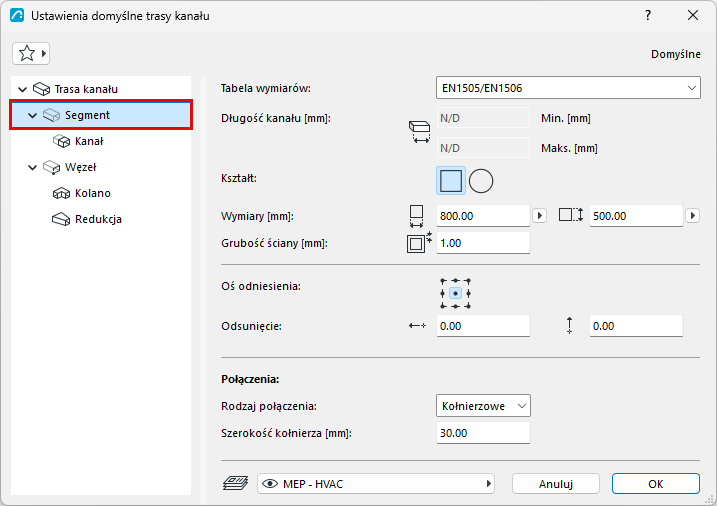Image resolution: width=717 pixels, height=506 pixels.
Task: Set reference axis to center point
Action: pyautogui.click(x=455, y=293)
